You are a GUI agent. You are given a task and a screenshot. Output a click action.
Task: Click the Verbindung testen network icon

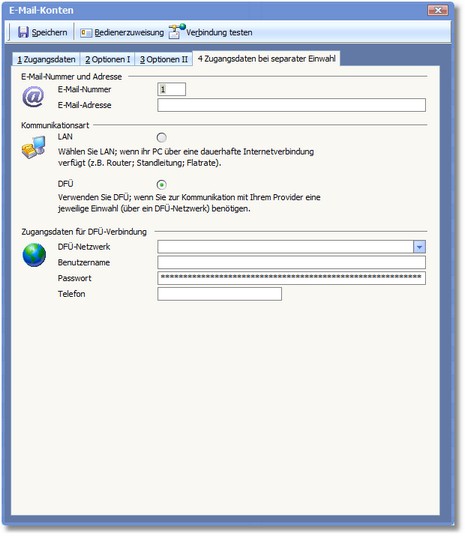coord(177,31)
